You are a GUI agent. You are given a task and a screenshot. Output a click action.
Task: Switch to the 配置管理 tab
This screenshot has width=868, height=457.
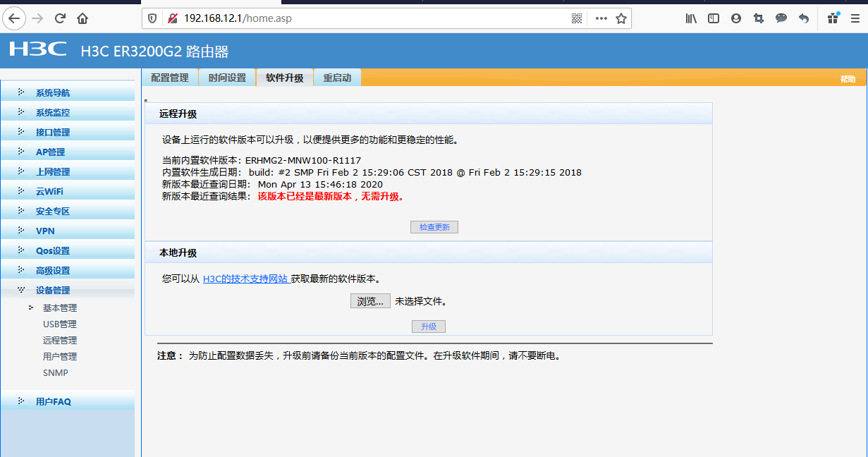click(x=170, y=78)
